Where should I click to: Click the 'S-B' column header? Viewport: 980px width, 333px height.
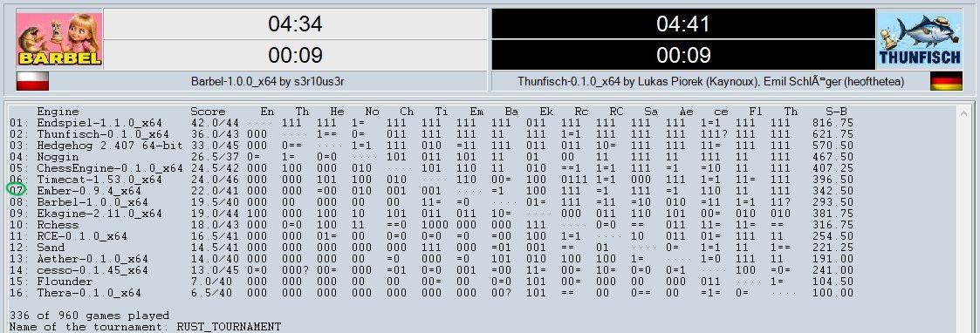[x=836, y=112]
